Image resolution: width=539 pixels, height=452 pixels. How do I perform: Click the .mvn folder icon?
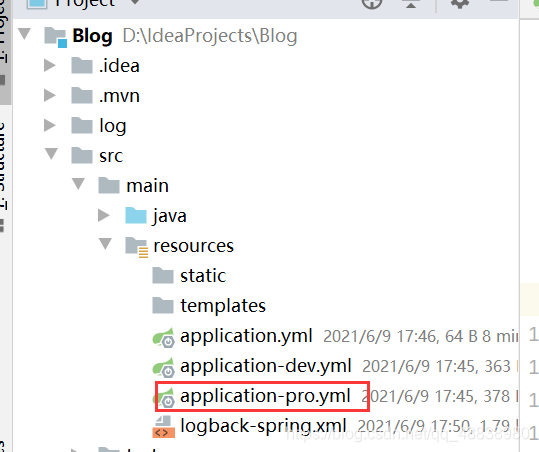(82, 95)
